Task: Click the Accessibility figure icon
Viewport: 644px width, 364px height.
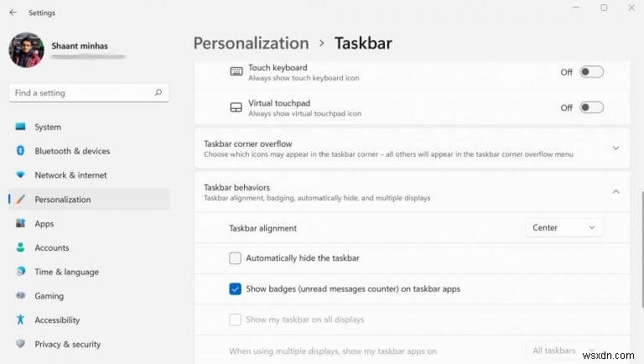Action: point(20,320)
